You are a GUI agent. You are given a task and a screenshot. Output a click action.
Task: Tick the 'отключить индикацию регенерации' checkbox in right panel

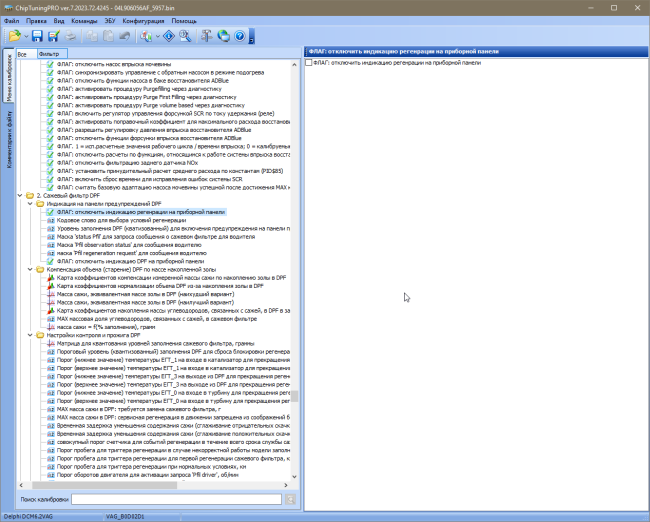pyautogui.click(x=309, y=63)
